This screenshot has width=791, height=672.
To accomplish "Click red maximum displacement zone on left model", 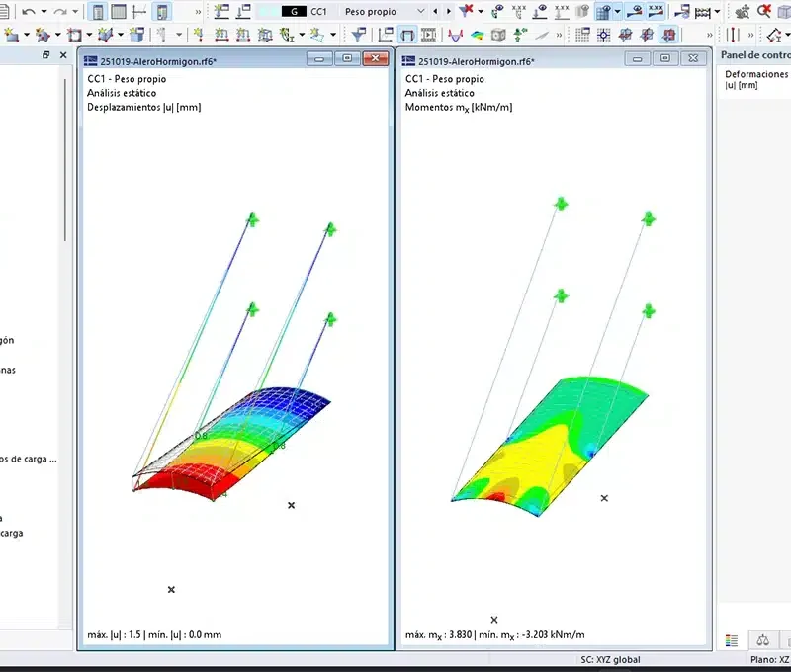I will click(x=187, y=479).
